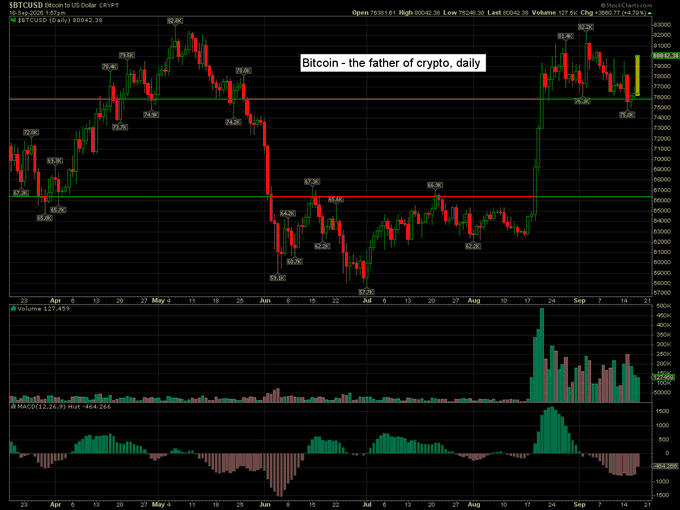
Task: Click the 59.1K price low label
Action: 278,278
